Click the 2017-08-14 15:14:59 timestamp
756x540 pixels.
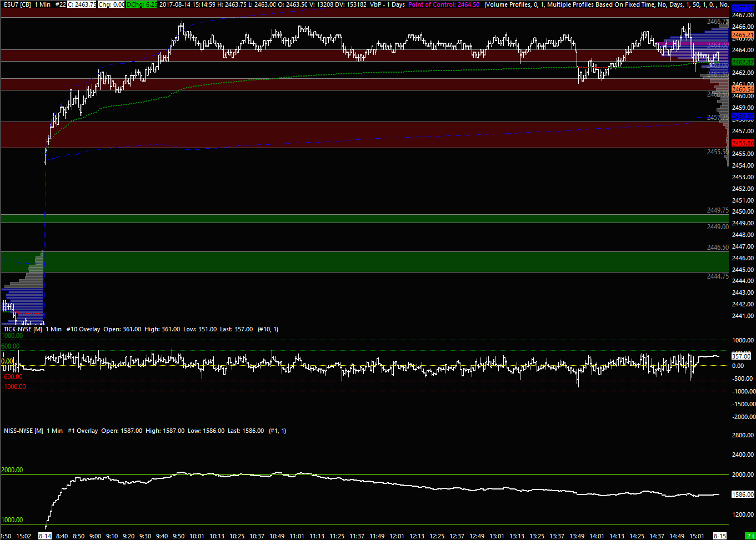click(188, 4)
